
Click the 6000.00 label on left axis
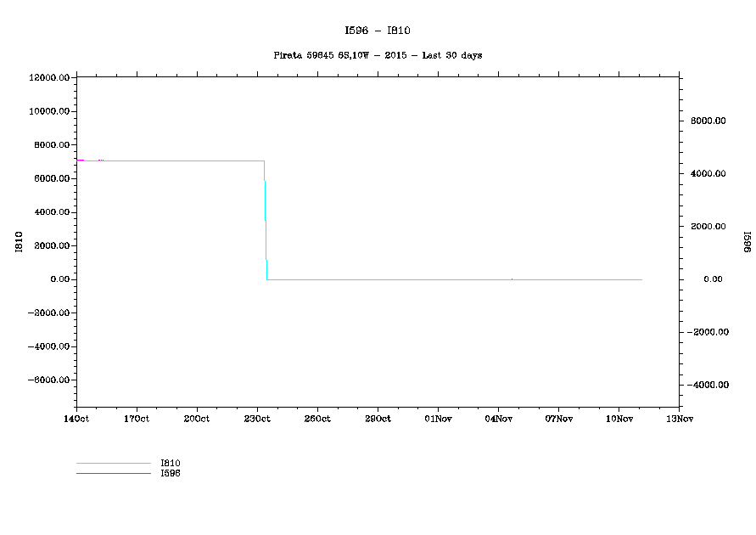(50, 179)
